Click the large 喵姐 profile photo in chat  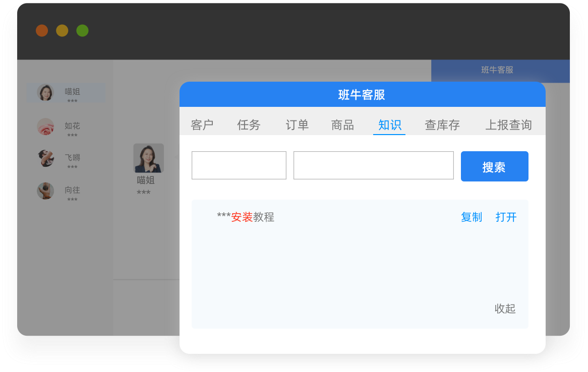[x=148, y=158]
